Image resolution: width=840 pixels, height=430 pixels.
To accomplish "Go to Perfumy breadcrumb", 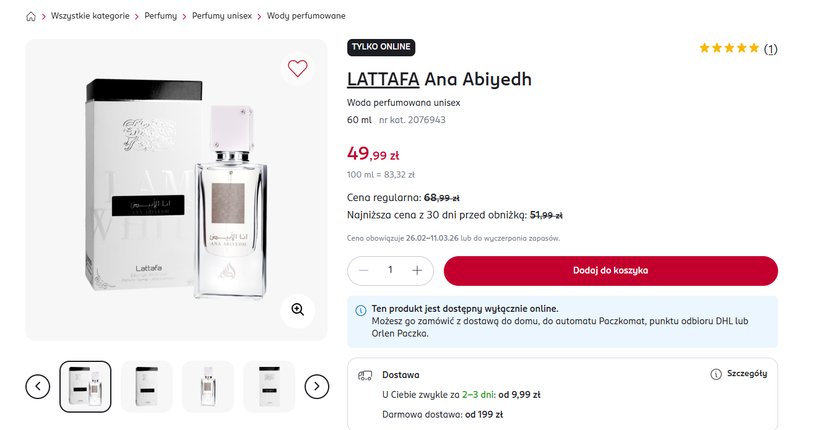I will point(161,17).
